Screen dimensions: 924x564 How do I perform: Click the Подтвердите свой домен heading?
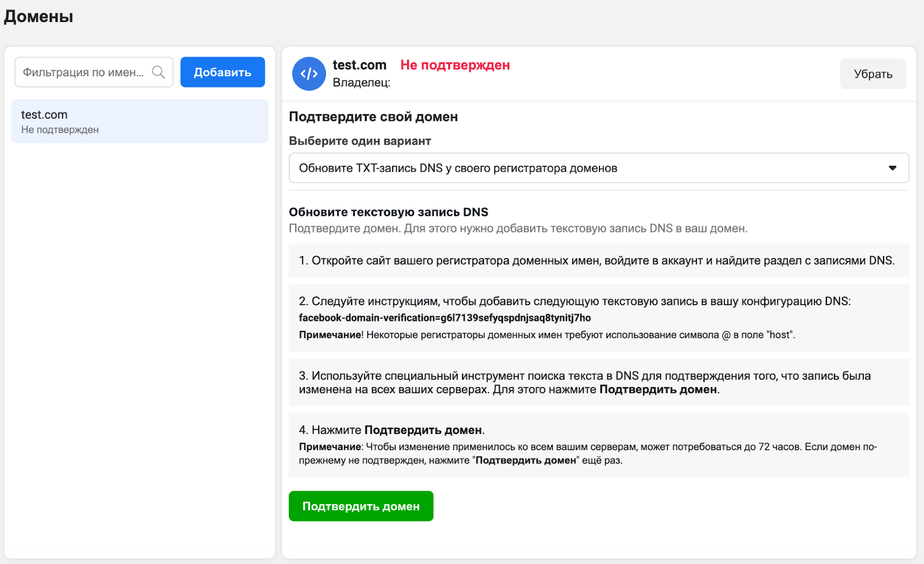(x=373, y=117)
